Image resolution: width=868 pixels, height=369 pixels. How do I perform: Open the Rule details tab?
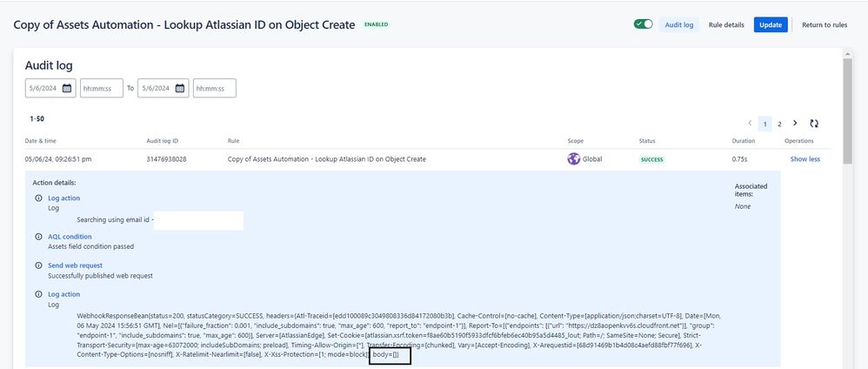tap(726, 25)
